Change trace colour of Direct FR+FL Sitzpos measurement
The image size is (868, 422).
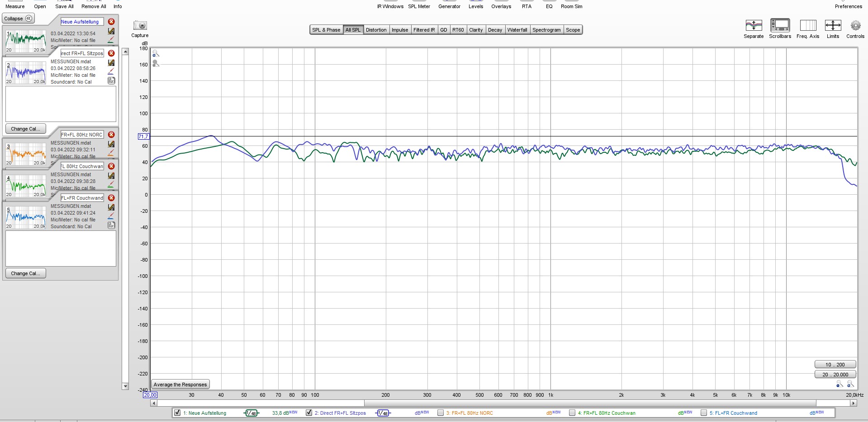tap(111, 71)
